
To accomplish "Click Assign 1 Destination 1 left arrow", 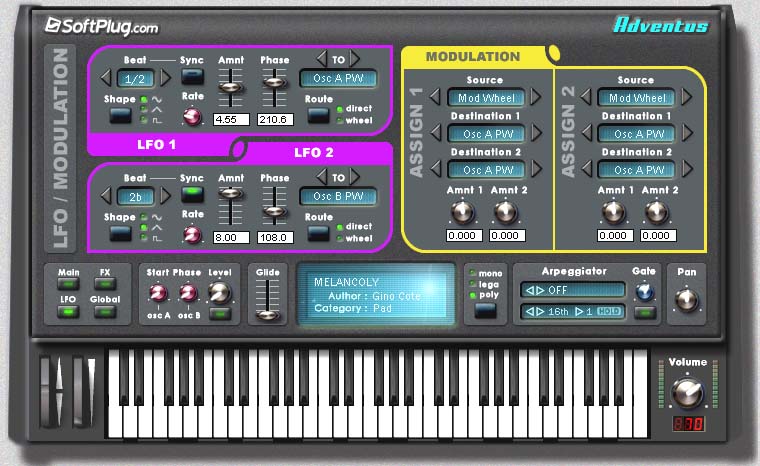I will pos(436,132).
